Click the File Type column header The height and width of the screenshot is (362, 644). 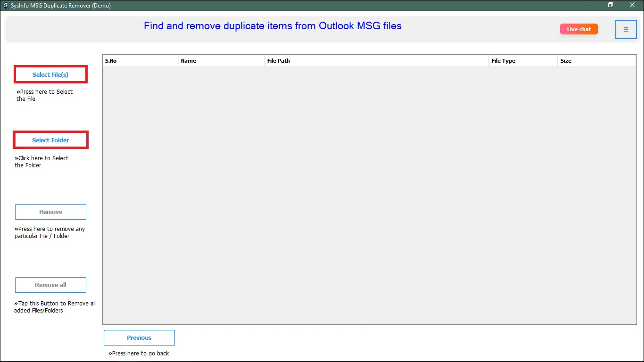523,61
